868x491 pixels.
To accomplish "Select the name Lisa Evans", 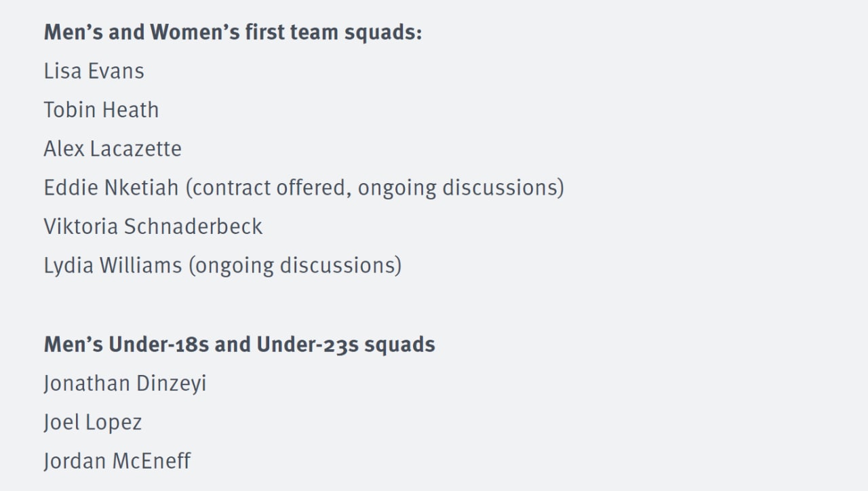I will [94, 71].
